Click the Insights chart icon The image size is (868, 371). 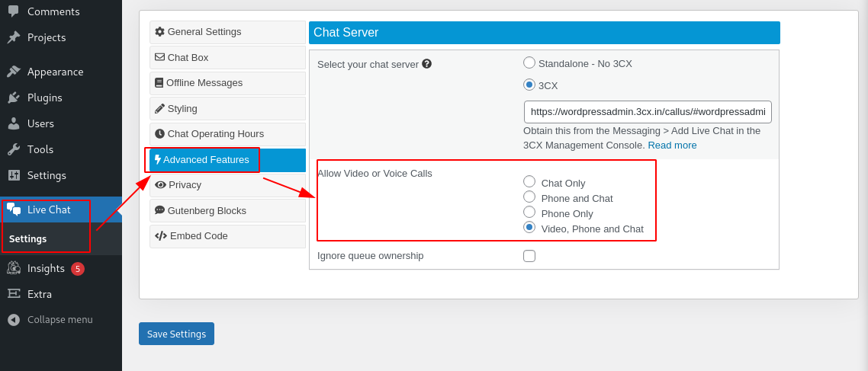coord(14,268)
